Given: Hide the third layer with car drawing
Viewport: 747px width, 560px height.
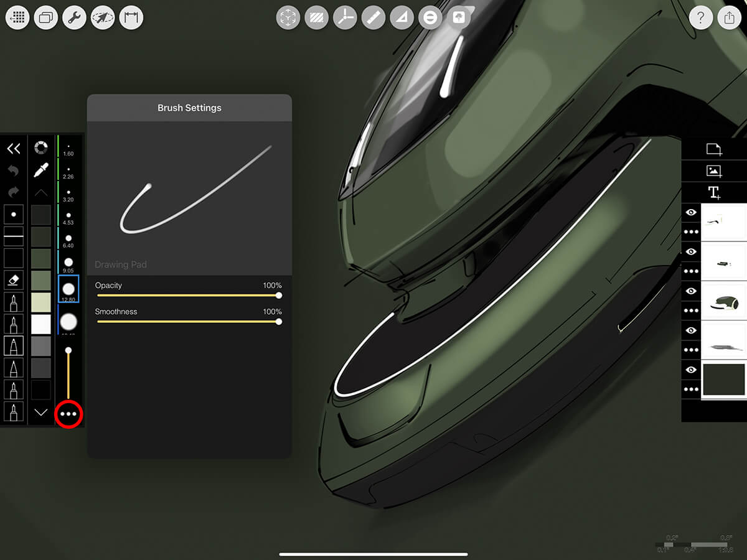Looking at the screenshot, I should 691,291.
